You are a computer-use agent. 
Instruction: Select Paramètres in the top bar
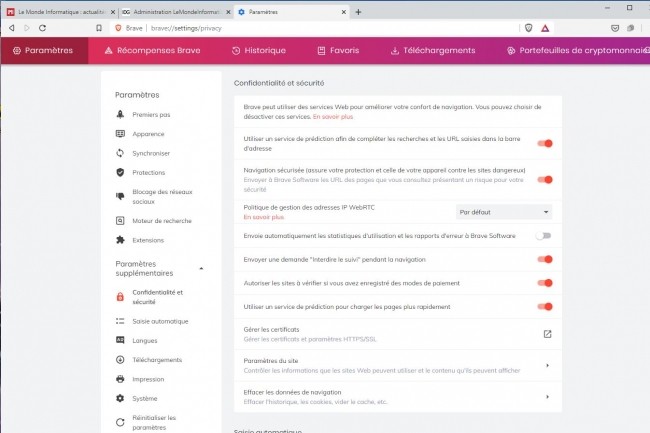point(43,51)
